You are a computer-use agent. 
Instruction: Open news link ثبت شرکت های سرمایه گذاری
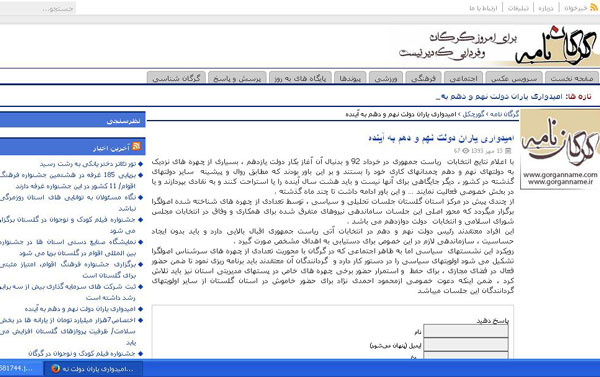[x=68, y=292]
